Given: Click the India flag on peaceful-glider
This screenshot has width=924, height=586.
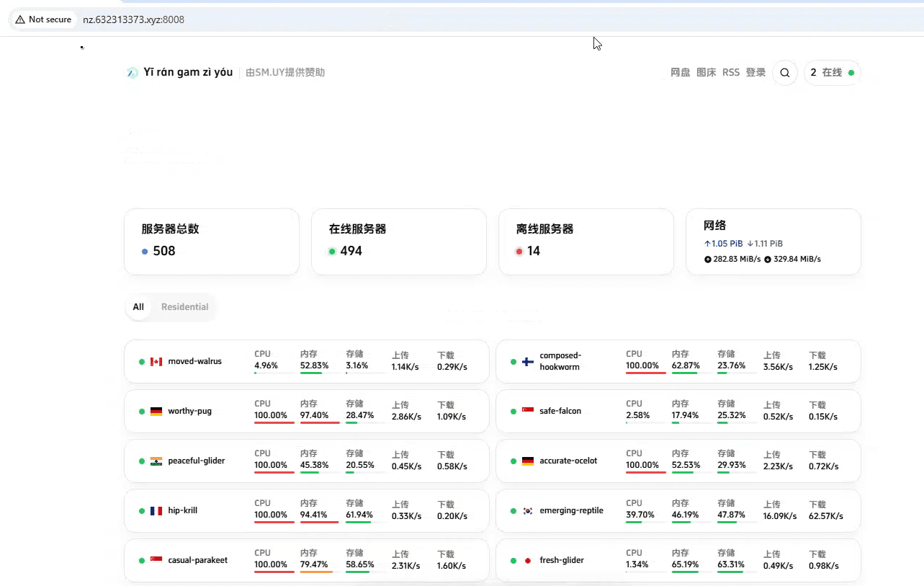Looking at the screenshot, I should coord(156,461).
